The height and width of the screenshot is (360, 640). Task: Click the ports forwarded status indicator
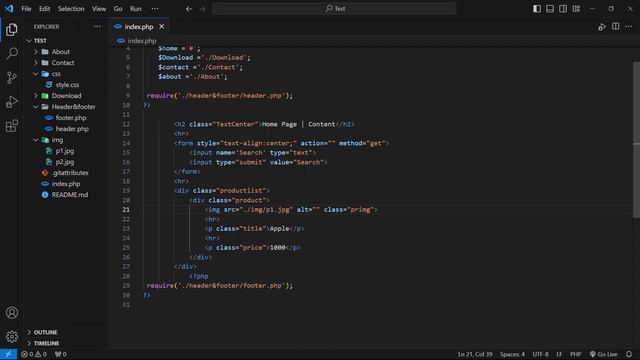(x=60, y=354)
